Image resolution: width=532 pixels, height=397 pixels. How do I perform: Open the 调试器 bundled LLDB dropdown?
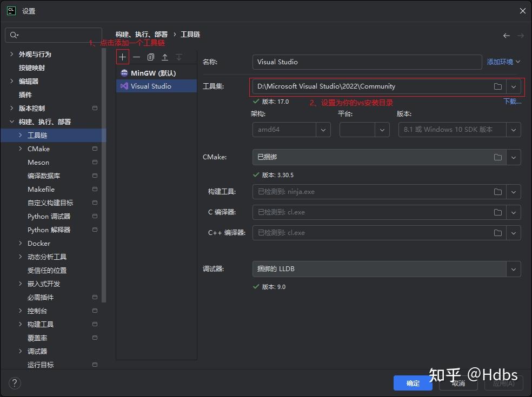(x=513, y=268)
